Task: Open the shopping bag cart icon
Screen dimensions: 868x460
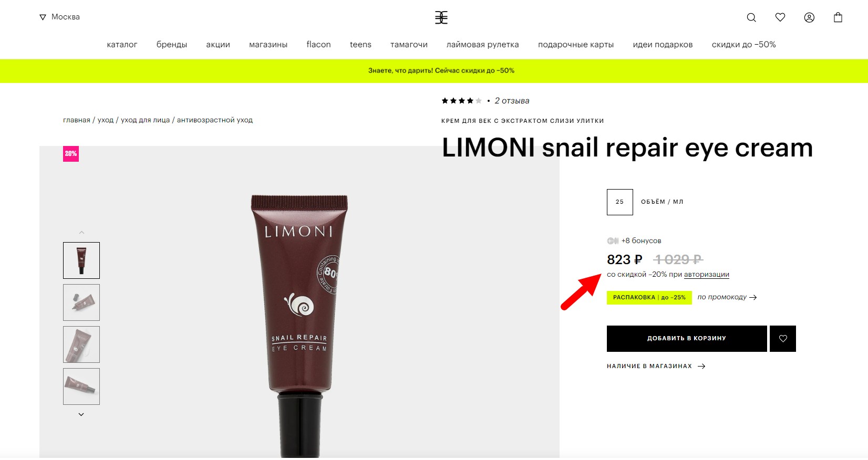Action: [x=838, y=17]
